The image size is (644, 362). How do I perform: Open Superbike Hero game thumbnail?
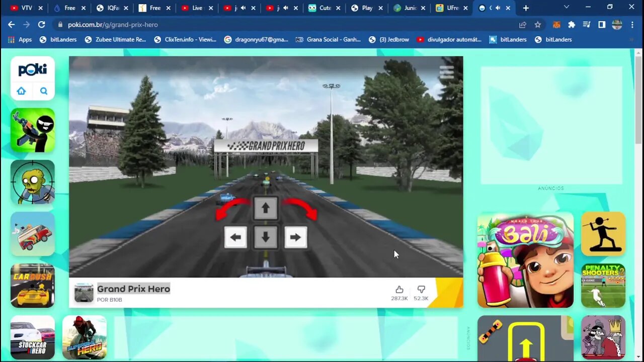click(x=85, y=337)
